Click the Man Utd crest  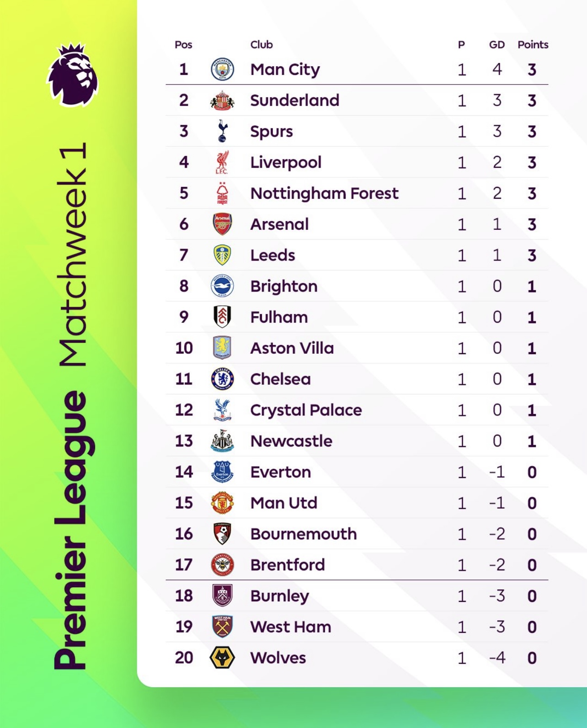[222, 503]
